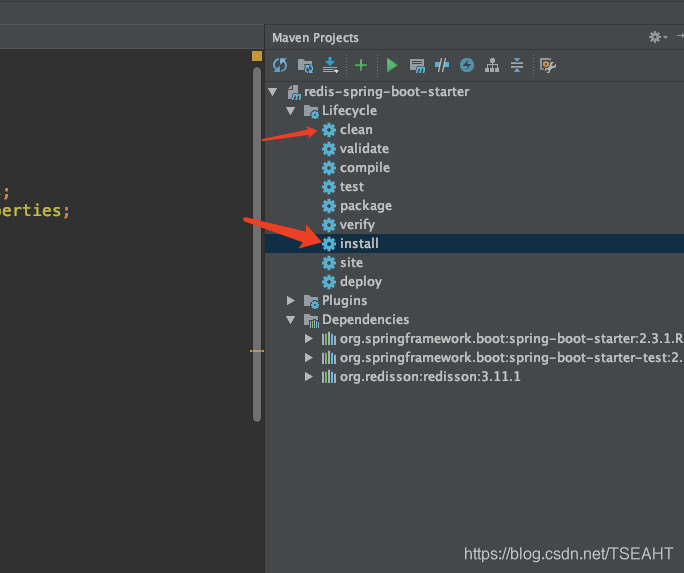Collapse the Lifecycle folder

click(291, 111)
